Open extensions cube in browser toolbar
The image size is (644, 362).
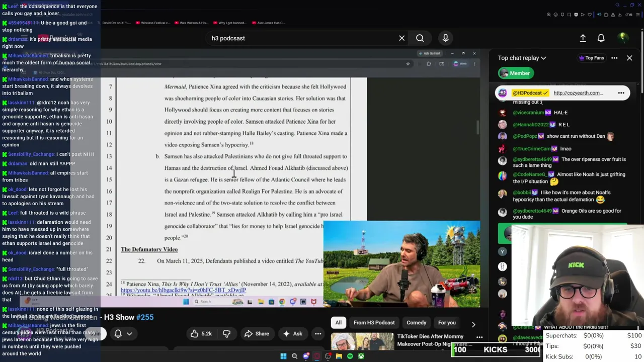(x=606, y=15)
